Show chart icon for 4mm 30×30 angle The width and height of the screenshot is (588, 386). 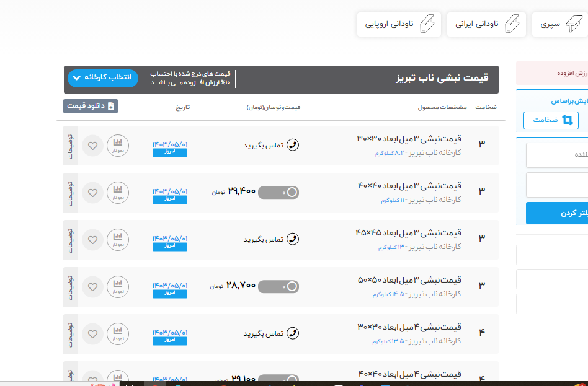[118, 334]
